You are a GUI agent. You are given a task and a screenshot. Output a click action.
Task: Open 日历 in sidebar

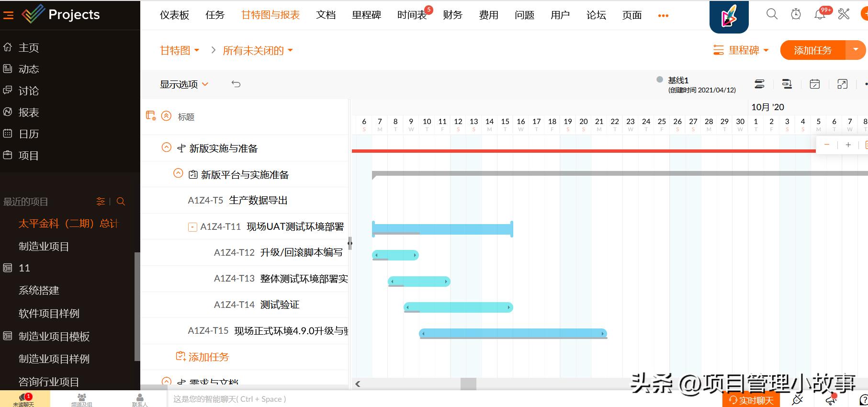pos(29,134)
